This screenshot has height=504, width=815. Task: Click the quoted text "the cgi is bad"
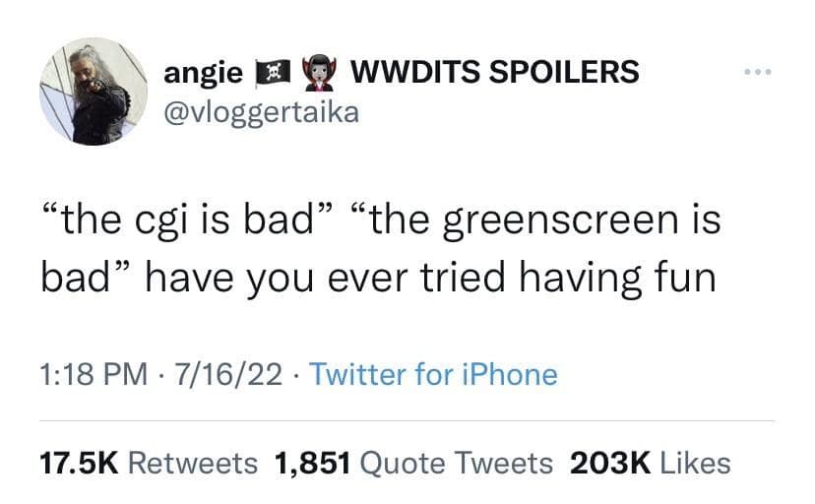[x=187, y=220]
